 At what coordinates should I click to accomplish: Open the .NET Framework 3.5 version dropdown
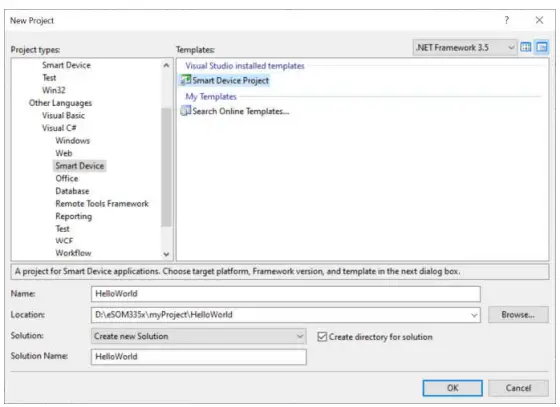[464, 47]
